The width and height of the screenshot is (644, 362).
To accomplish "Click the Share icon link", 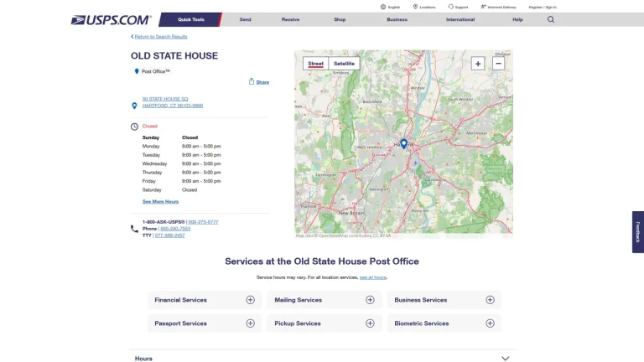I will coord(252,81).
